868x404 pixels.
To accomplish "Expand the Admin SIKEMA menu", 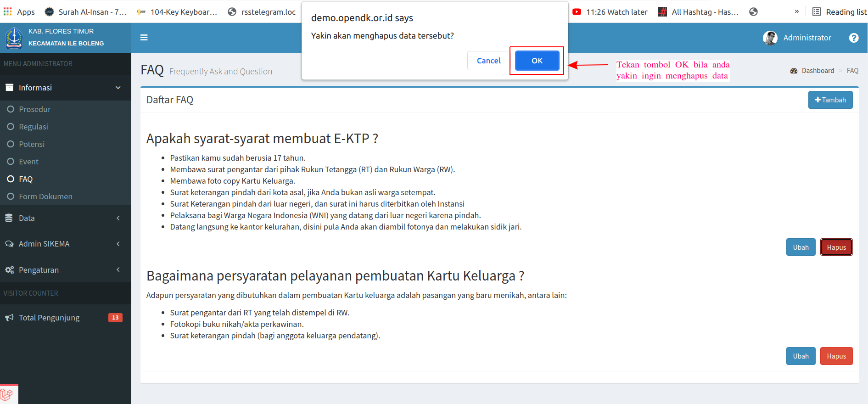I will pos(66,244).
